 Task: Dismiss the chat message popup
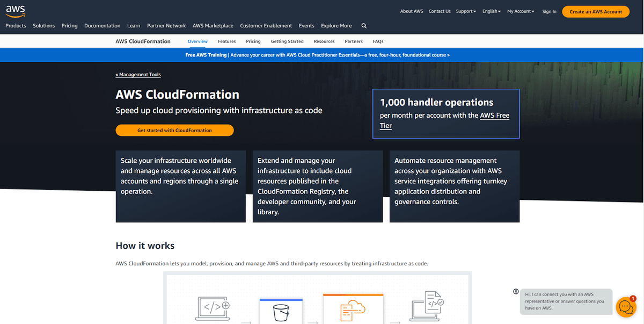click(x=516, y=291)
